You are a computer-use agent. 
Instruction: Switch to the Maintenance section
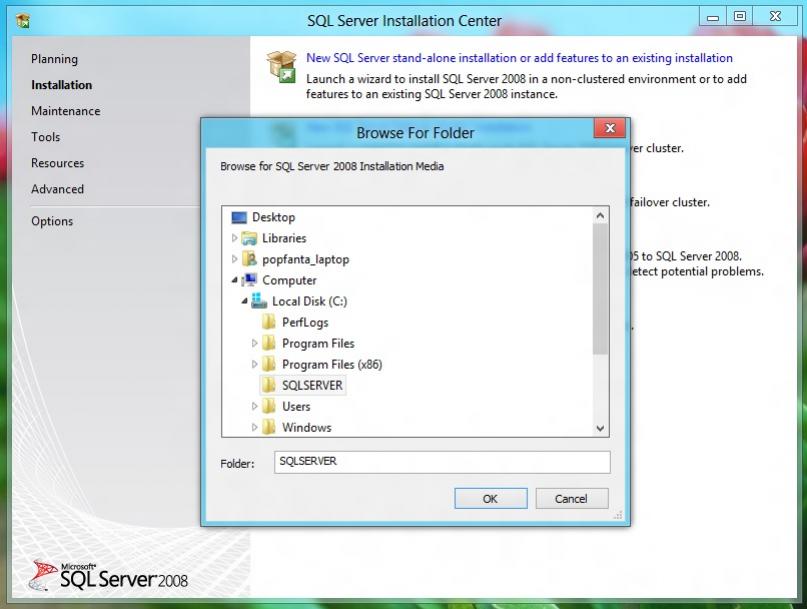click(66, 111)
